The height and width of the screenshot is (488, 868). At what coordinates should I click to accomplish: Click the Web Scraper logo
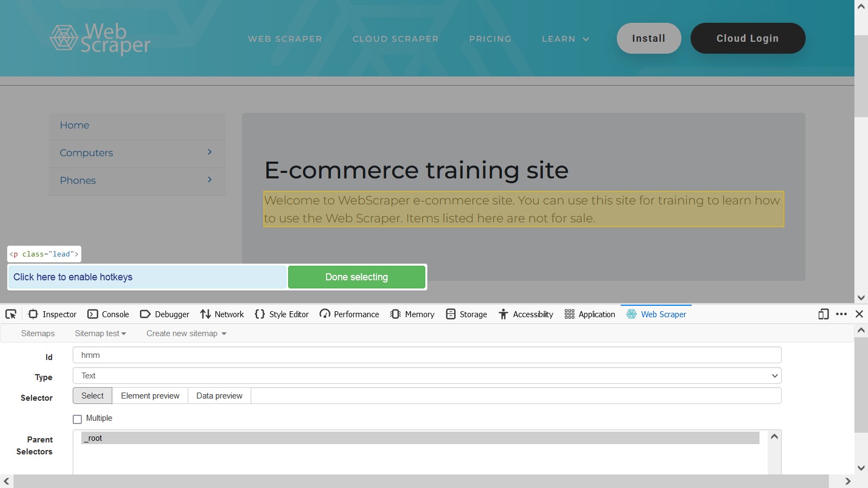tap(100, 38)
